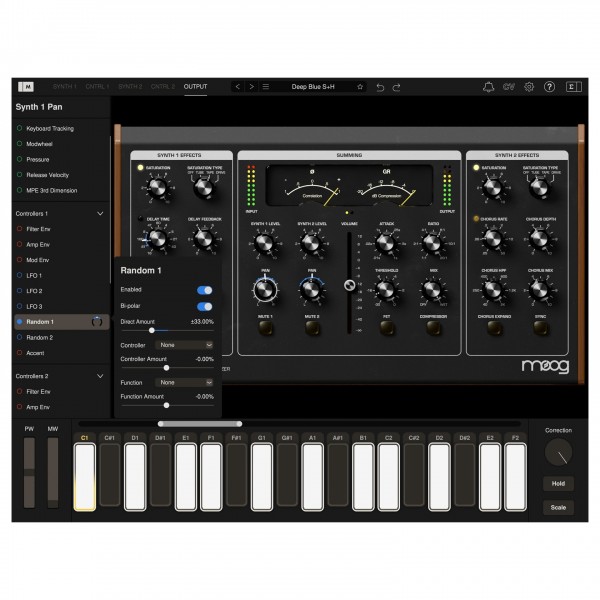Click the Hold button
The image size is (600, 600).
click(558, 484)
